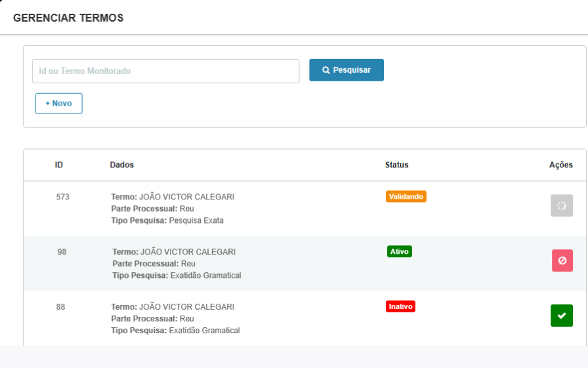588x368 pixels.
Task: Activate term 88 with the green checkmark
Action: [561, 316]
